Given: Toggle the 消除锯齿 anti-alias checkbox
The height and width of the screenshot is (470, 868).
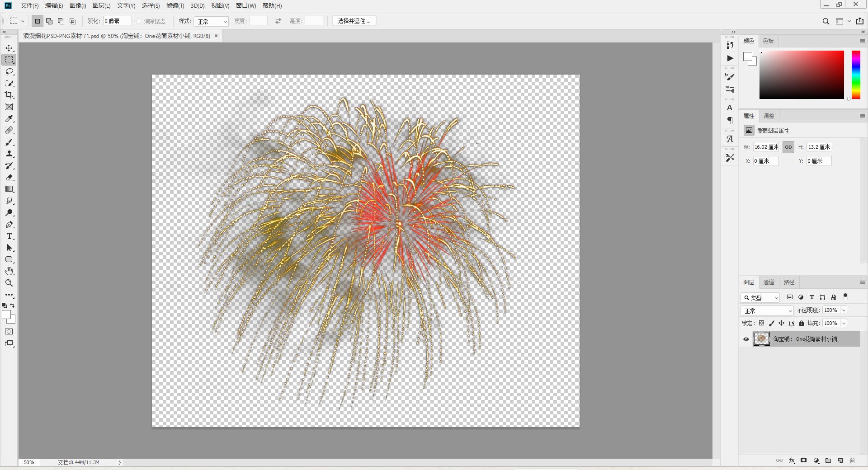Looking at the screenshot, I should click(x=139, y=21).
